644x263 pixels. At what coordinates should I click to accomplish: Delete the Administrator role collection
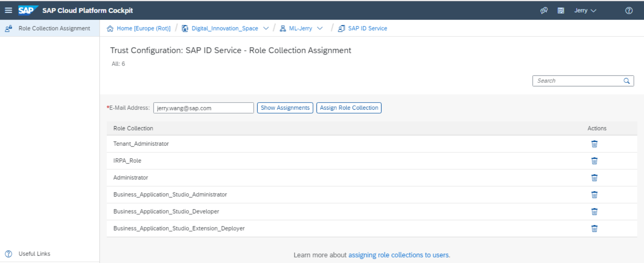coord(594,178)
